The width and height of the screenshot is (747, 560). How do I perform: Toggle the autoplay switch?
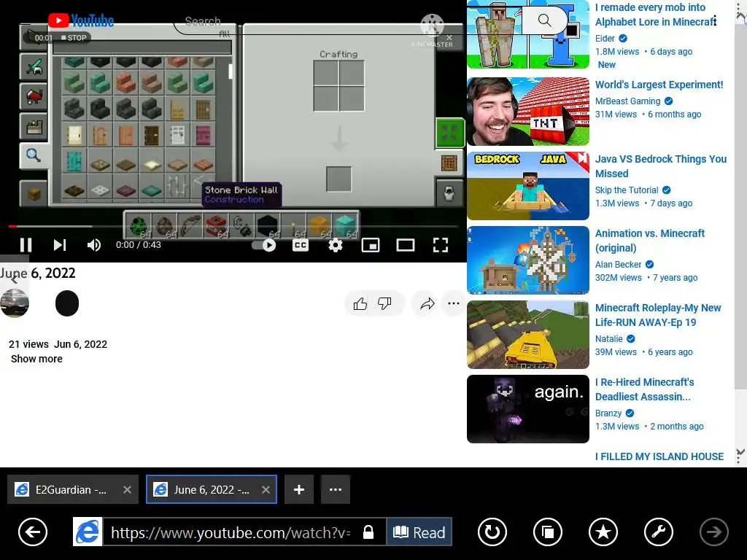point(263,245)
